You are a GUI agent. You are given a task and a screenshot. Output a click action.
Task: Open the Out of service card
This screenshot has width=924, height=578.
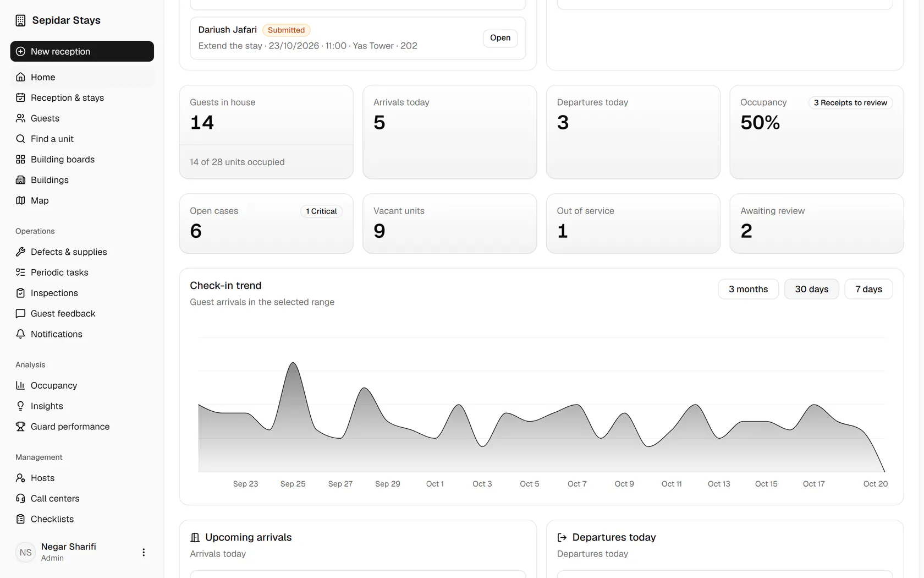(633, 223)
